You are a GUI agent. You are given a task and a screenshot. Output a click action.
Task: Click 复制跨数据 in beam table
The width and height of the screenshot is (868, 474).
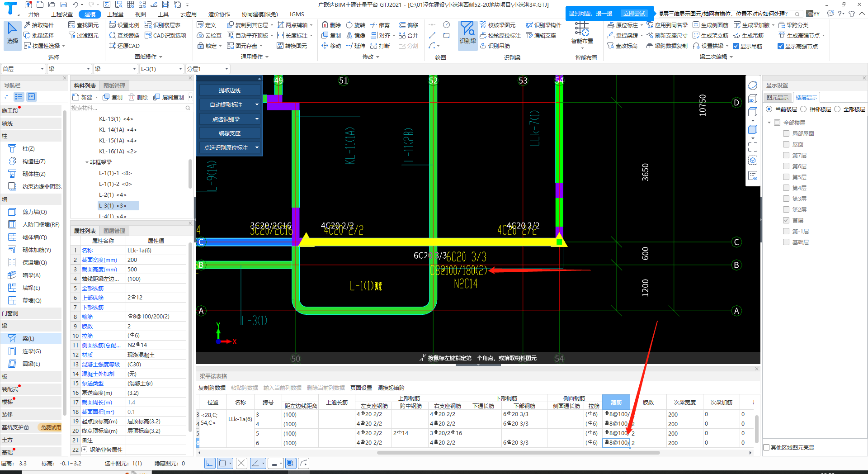(212, 388)
